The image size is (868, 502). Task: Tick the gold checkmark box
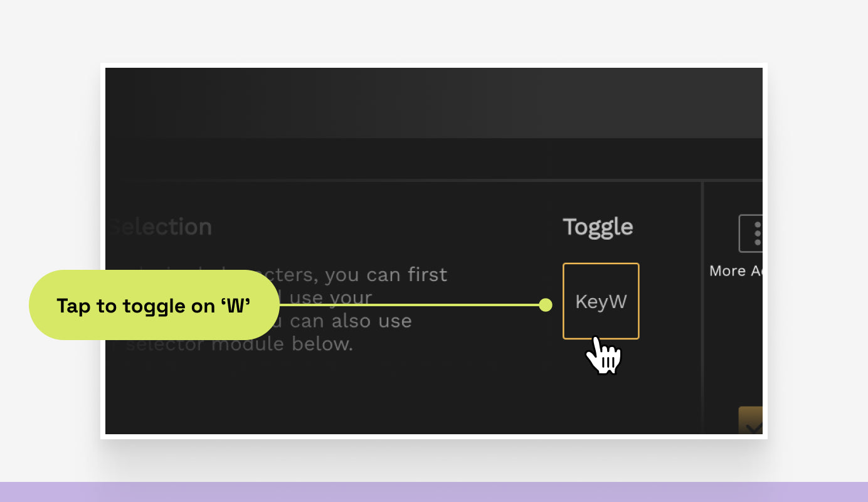tap(751, 421)
